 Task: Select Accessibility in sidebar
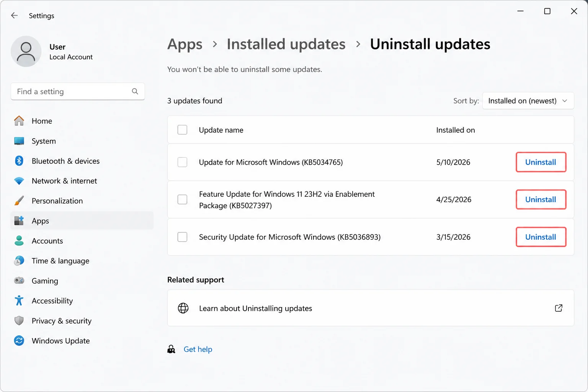[82, 301]
